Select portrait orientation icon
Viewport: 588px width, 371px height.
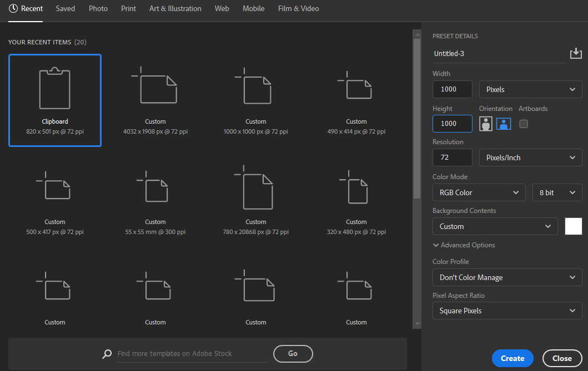click(x=486, y=124)
